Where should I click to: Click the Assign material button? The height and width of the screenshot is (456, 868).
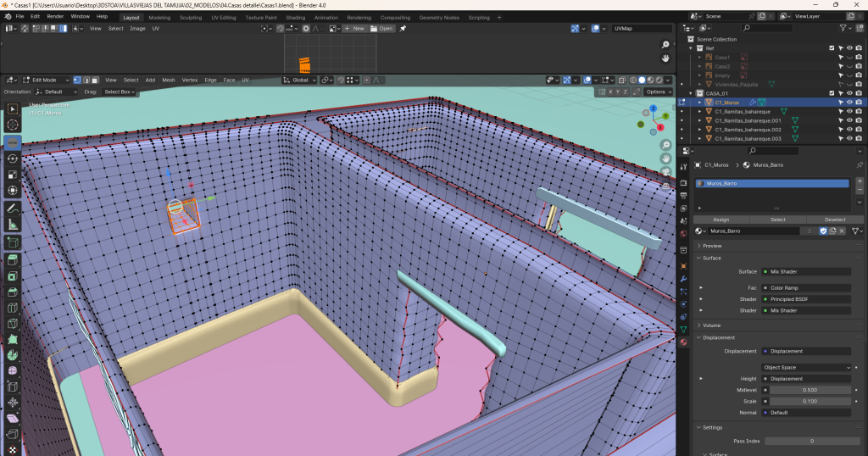point(721,220)
